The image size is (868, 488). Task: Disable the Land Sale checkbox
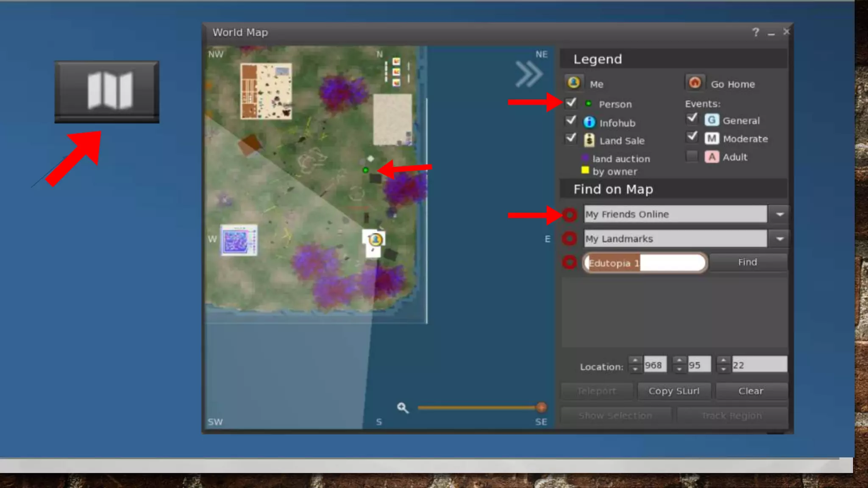571,139
